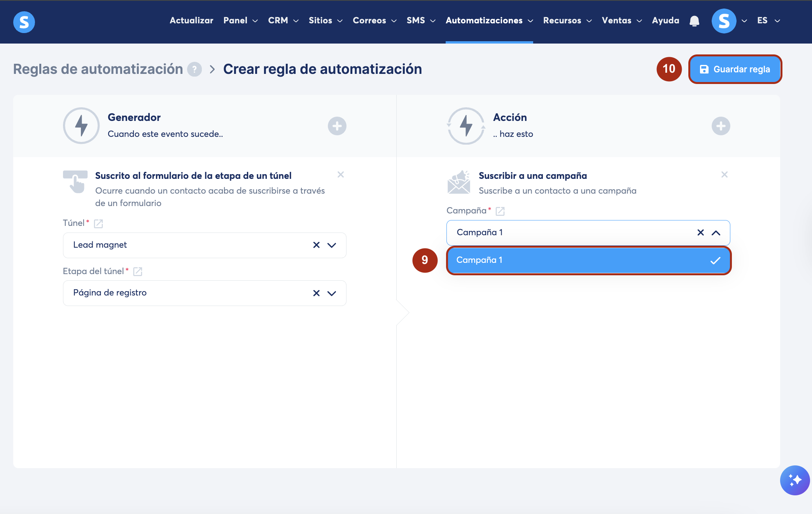Add a new trigger with Generador plus icon
The image size is (812, 514).
tap(337, 126)
